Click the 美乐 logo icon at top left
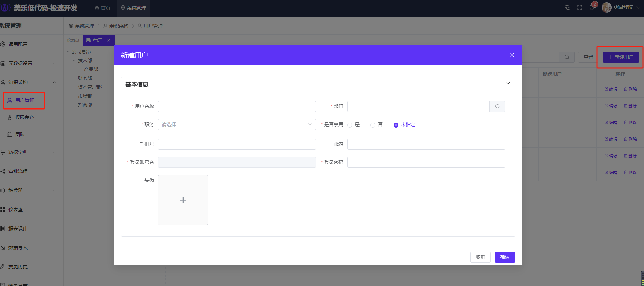 coord(5,8)
